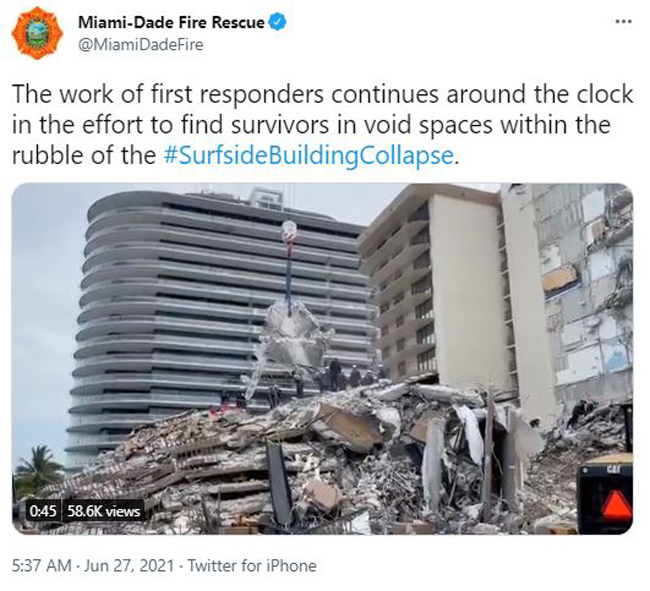
Task: Open the Miami-Dade Fire Rescue profile avatar
Action: pyautogui.click(x=37, y=33)
